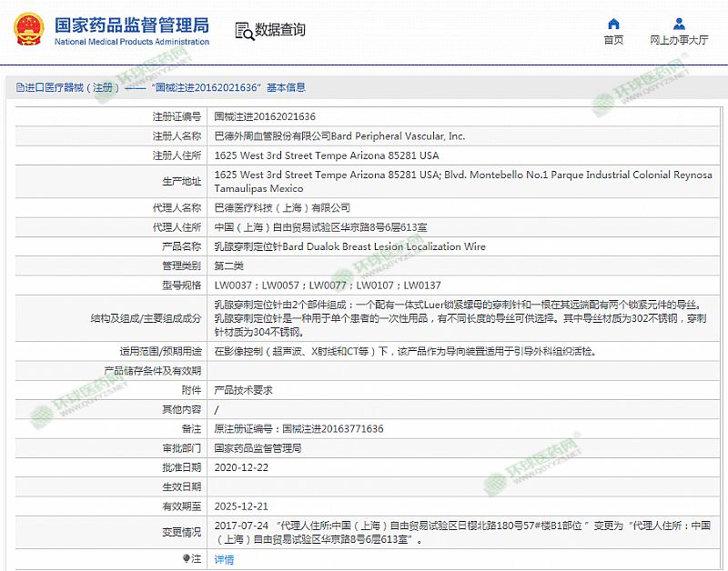Click the national emblem logo
This screenshot has height=571, width=728.
pyautogui.click(x=30, y=30)
